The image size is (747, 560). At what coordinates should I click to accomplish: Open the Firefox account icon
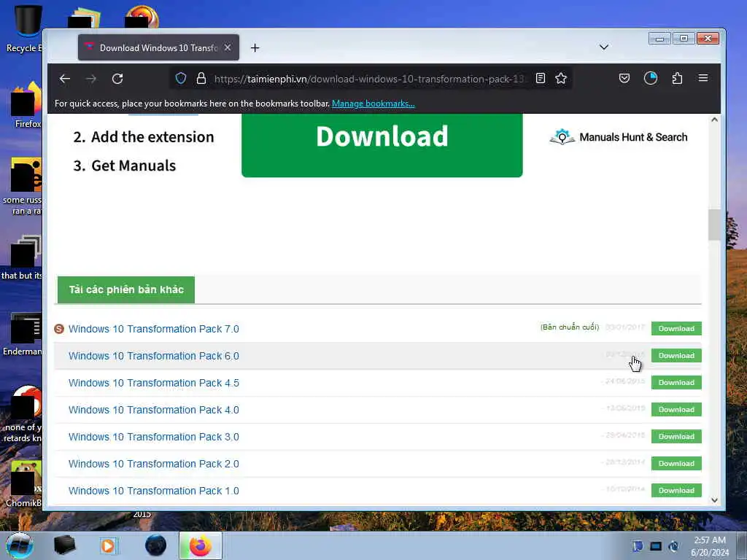650,78
